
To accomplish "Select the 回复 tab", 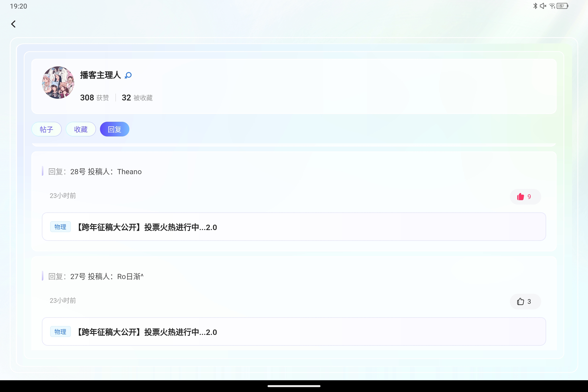I will [x=114, y=129].
